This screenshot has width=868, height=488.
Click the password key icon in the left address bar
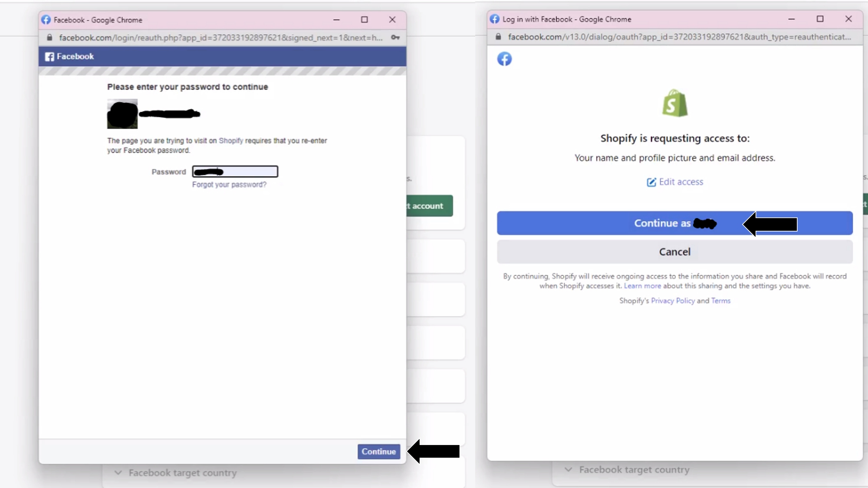(x=395, y=38)
